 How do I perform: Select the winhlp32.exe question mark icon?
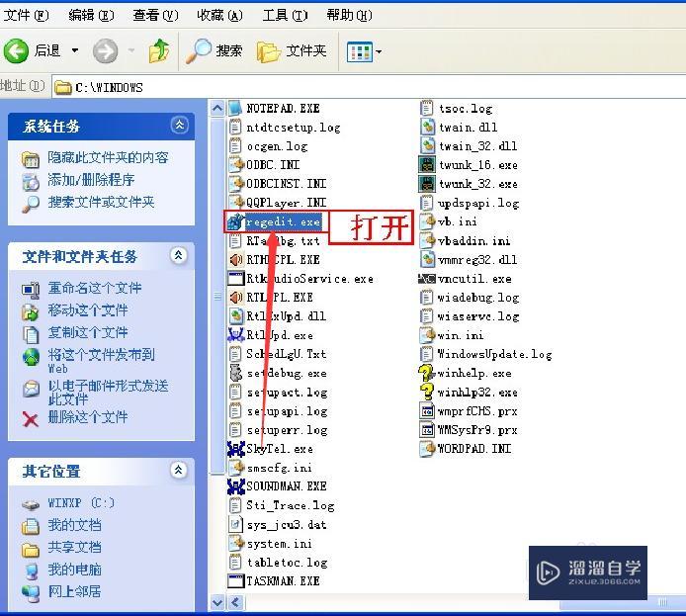(426, 392)
